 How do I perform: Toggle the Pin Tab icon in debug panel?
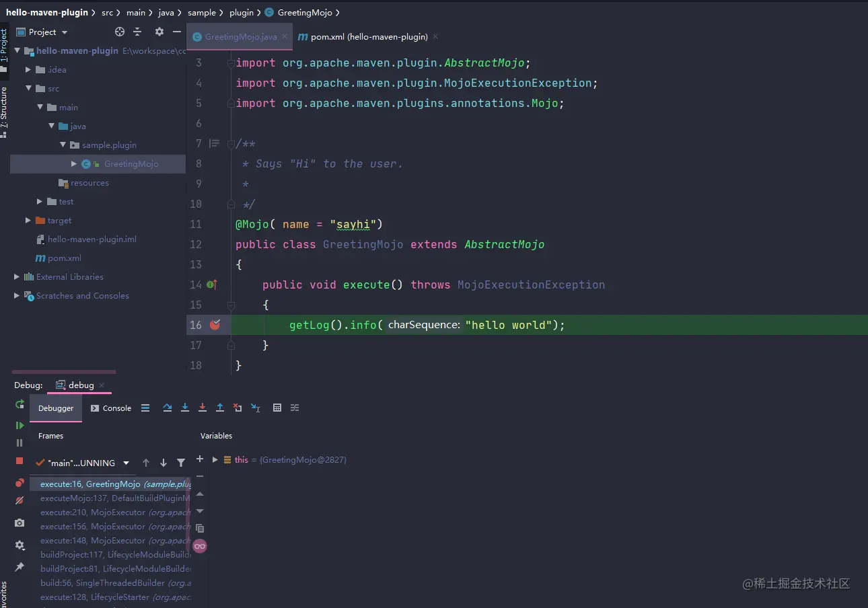pos(20,567)
